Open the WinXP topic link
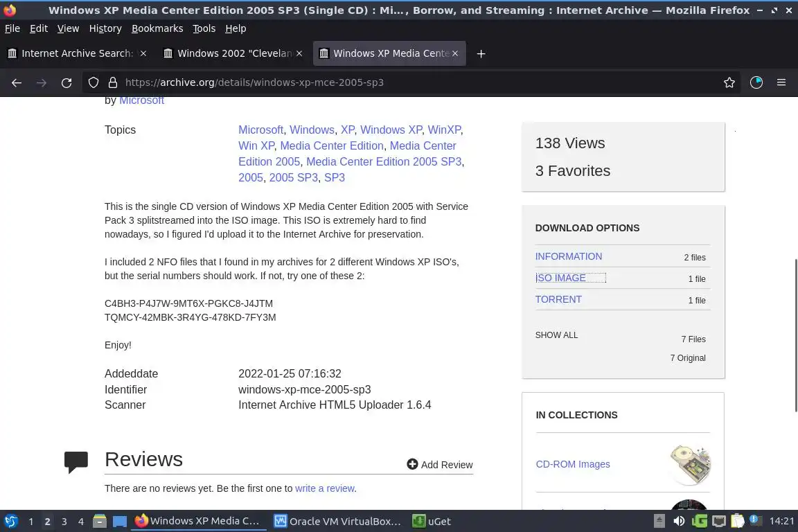The height and width of the screenshot is (532, 798). [x=444, y=130]
